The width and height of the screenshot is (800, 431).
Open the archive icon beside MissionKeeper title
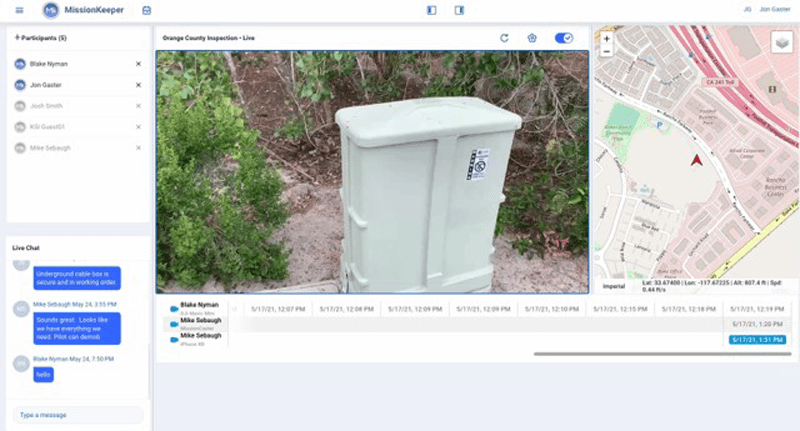pos(146,10)
